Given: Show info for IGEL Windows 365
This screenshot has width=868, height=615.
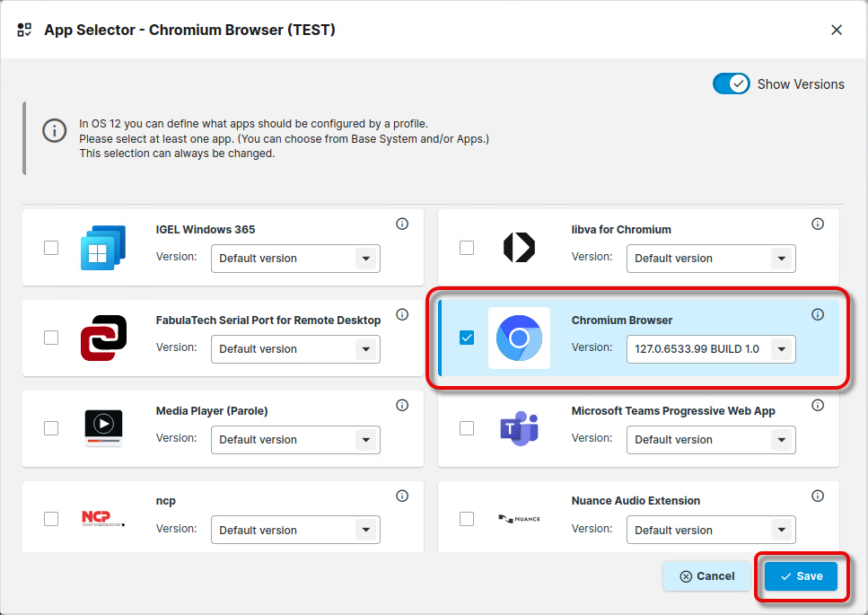Looking at the screenshot, I should click(x=402, y=224).
